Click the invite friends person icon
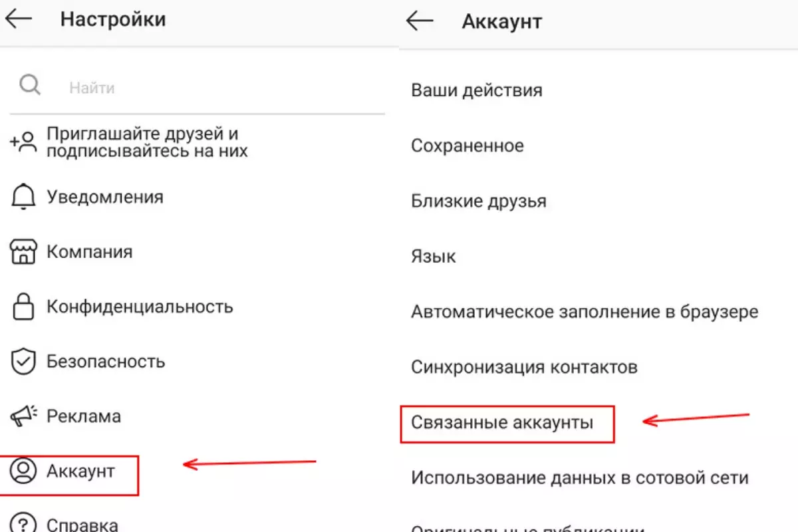The image size is (798, 532). tap(24, 141)
